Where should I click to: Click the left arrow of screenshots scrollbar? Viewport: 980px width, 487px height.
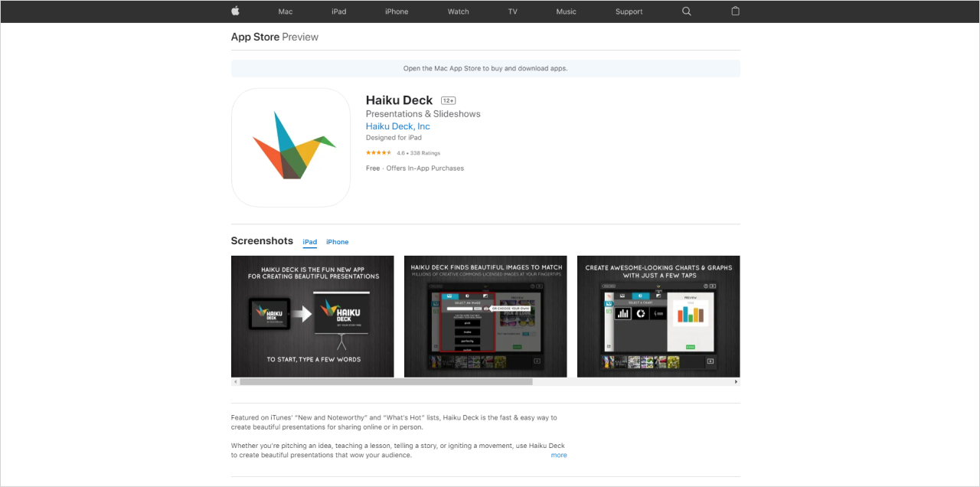click(236, 381)
